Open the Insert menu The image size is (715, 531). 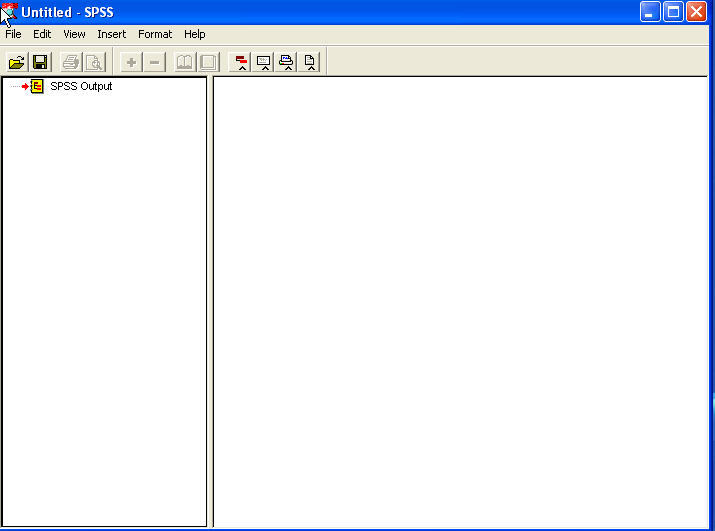(x=112, y=34)
